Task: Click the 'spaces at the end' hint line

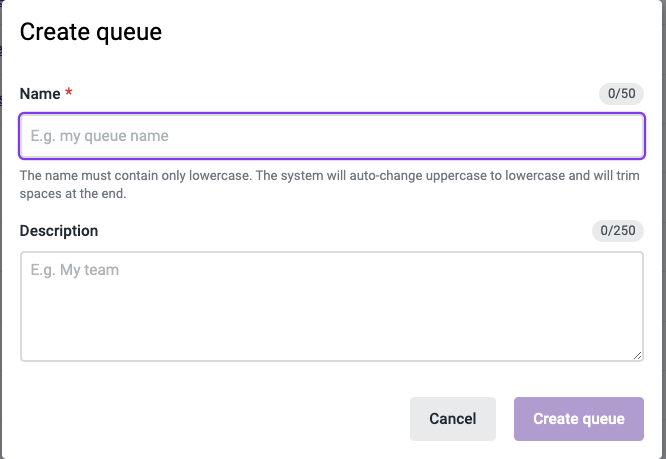Action: [x=73, y=194]
